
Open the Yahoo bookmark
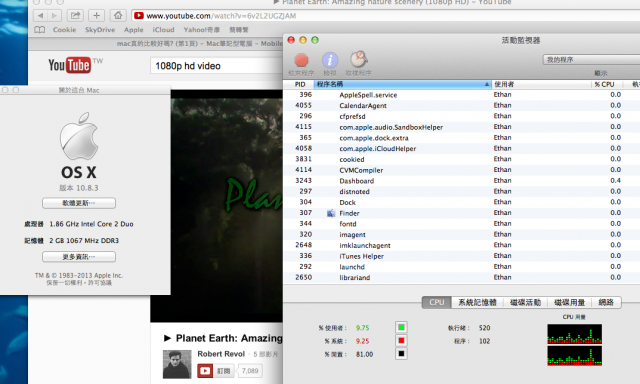[202, 30]
